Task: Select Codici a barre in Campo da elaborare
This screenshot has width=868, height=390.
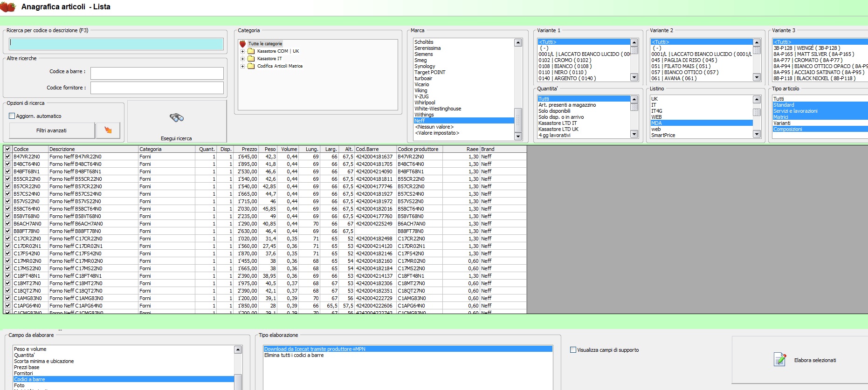Action: (123, 379)
